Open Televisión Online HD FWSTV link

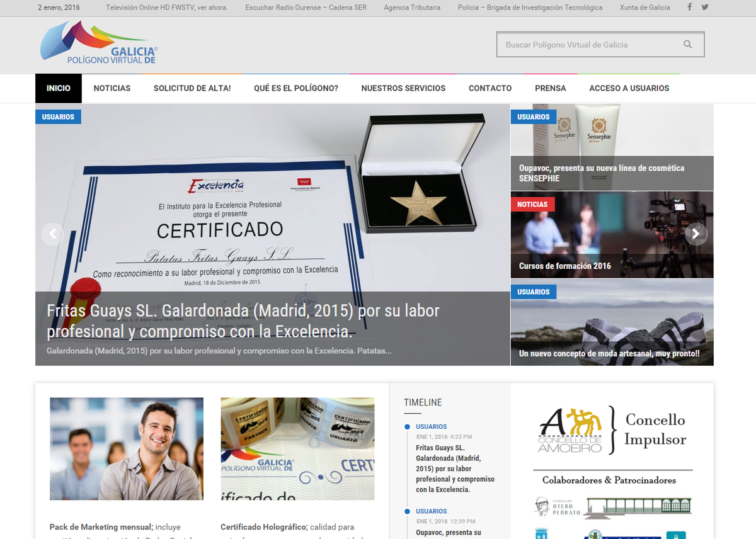click(167, 8)
